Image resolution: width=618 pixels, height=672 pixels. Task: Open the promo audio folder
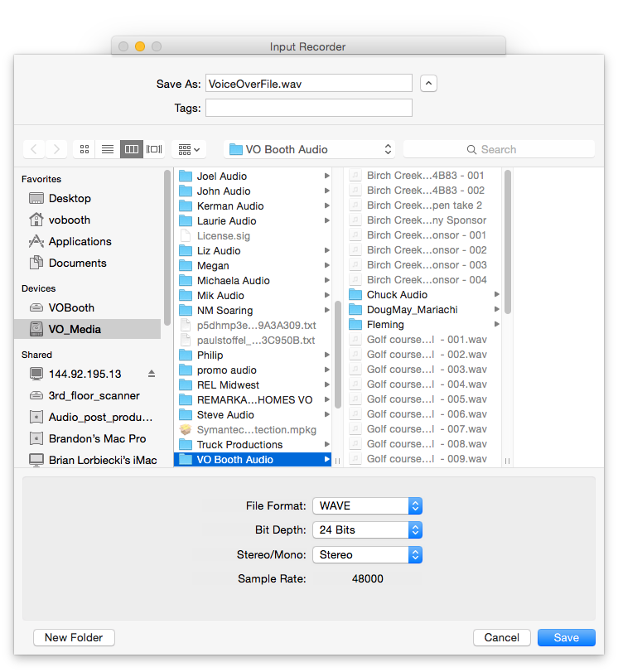coord(253,370)
